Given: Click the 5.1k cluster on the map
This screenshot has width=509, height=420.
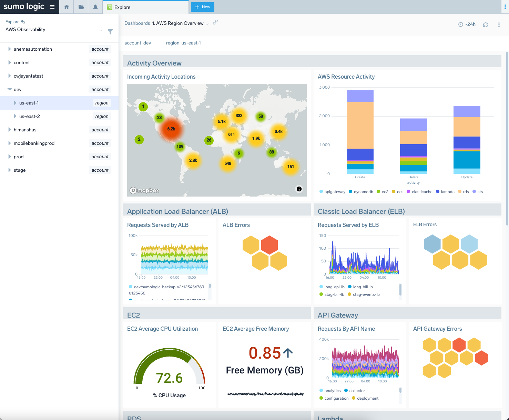Looking at the screenshot, I should pos(222,121).
